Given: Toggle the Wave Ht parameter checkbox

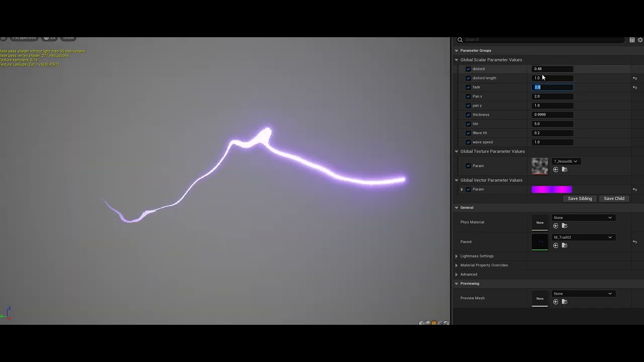Looking at the screenshot, I should [x=468, y=133].
